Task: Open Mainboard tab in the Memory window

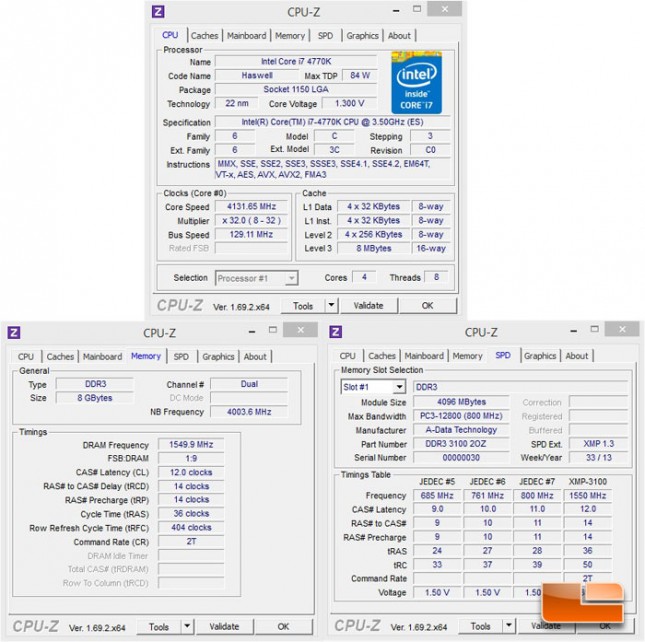Action: pos(102,357)
